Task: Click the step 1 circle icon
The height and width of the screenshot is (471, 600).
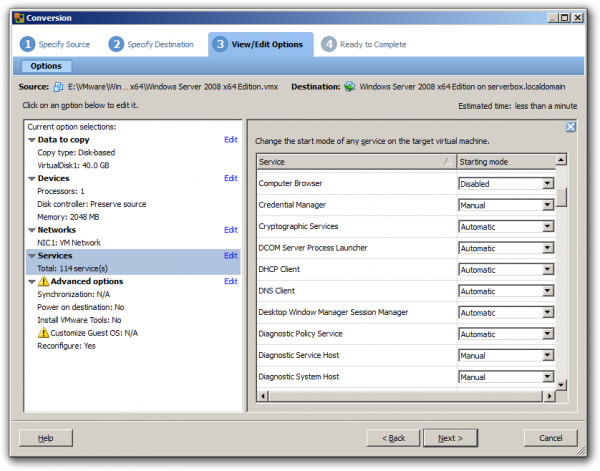Action: (27, 44)
